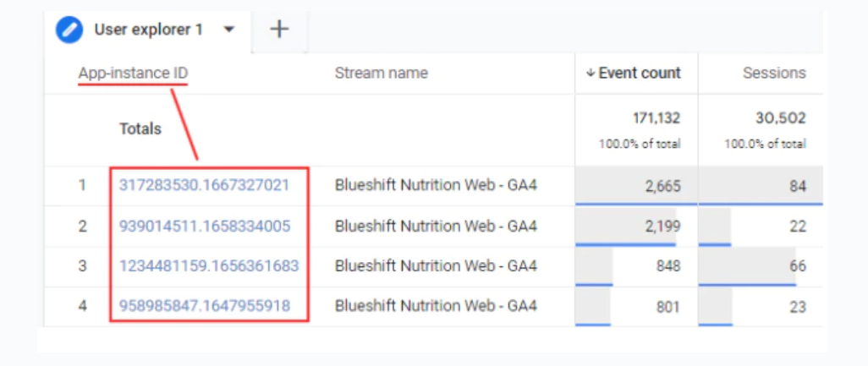The image size is (868, 366).
Task: Click the App-instance ID column header
Action: (x=133, y=73)
